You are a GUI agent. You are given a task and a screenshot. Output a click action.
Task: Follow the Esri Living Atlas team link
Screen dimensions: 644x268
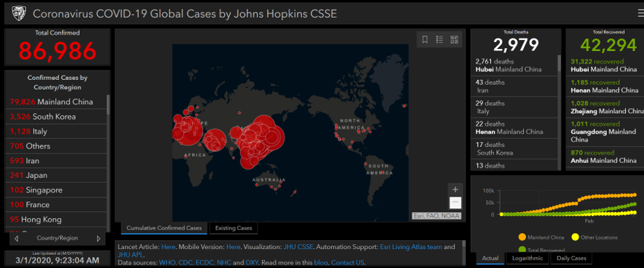click(x=411, y=247)
